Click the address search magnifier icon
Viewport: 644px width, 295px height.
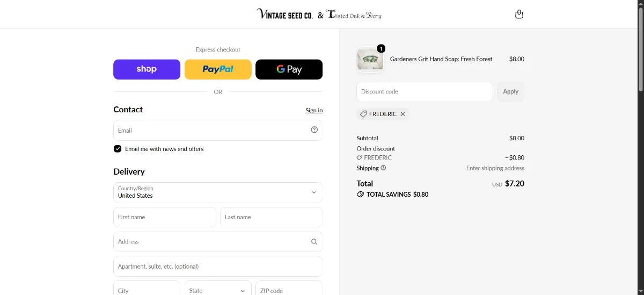tap(314, 242)
